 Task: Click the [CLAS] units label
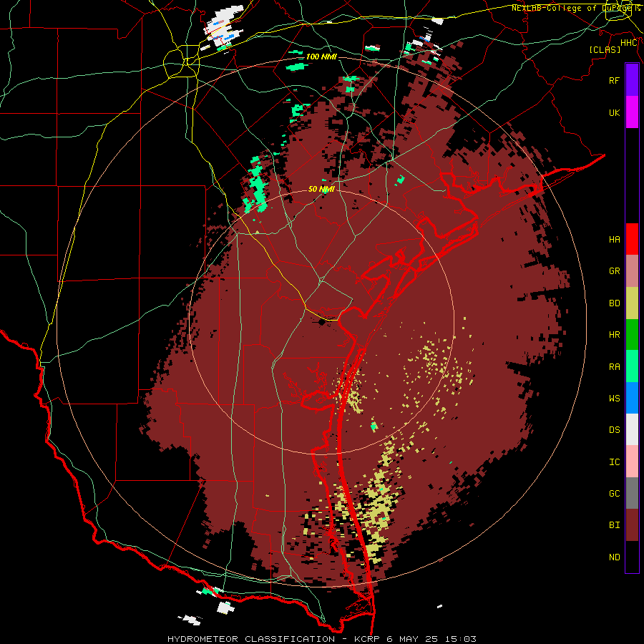(x=605, y=49)
